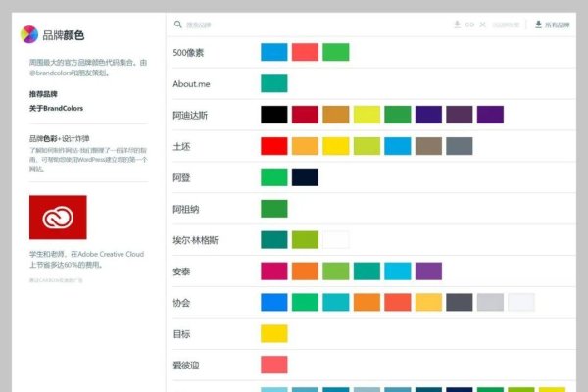Pick the white swatch in 埃尔·林格斯 row
This screenshot has width=588, height=392.
point(336,240)
